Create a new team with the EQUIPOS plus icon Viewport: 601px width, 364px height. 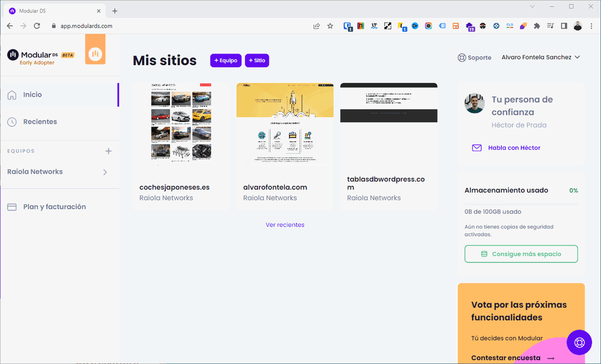click(x=108, y=150)
